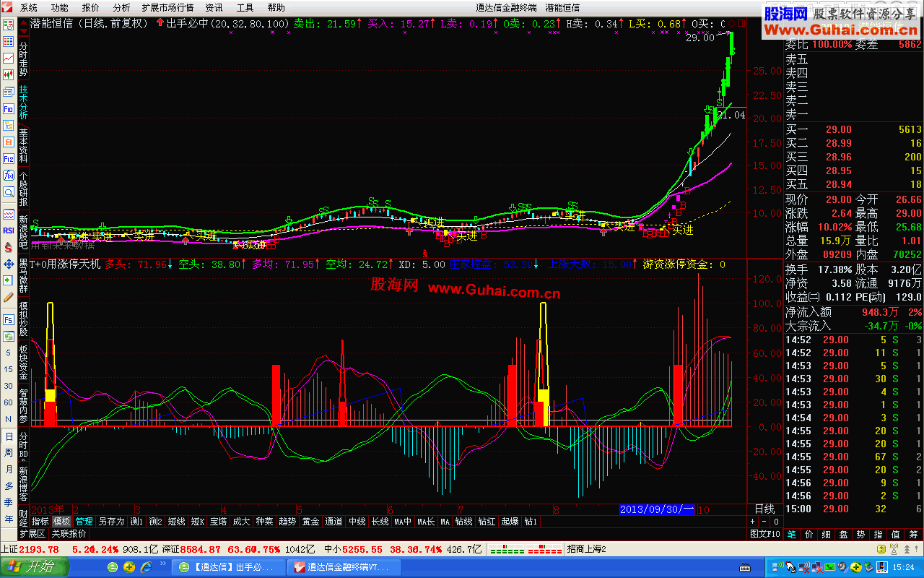
Task: Open the 工具 menu
Action: (245, 7)
